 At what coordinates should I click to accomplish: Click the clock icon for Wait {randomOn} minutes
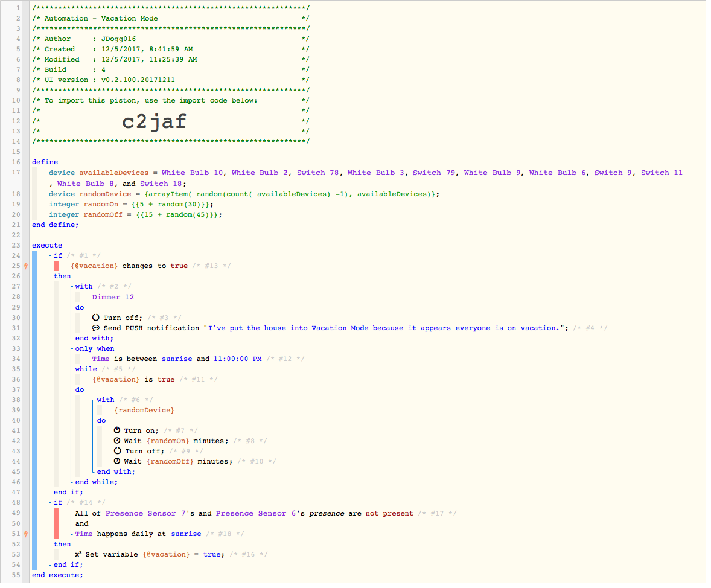117,441
